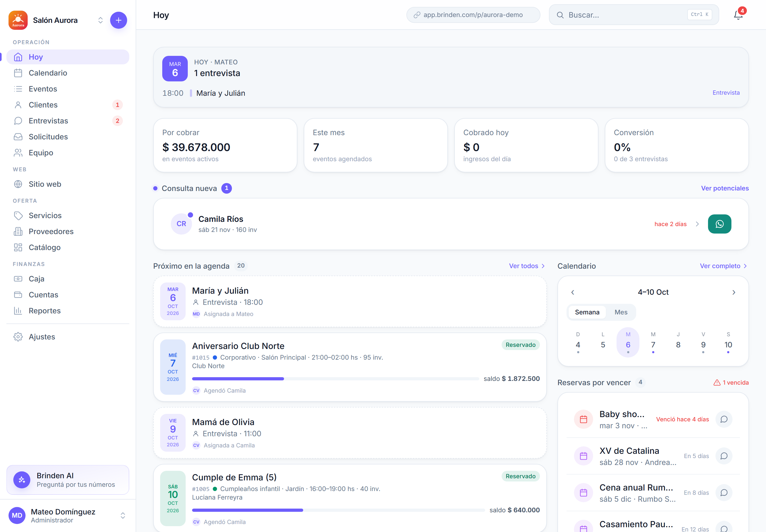Click Aniversario Club Norte payment progress bar
The width and height of the screenshot is (766, 532).
click(335, 379)
